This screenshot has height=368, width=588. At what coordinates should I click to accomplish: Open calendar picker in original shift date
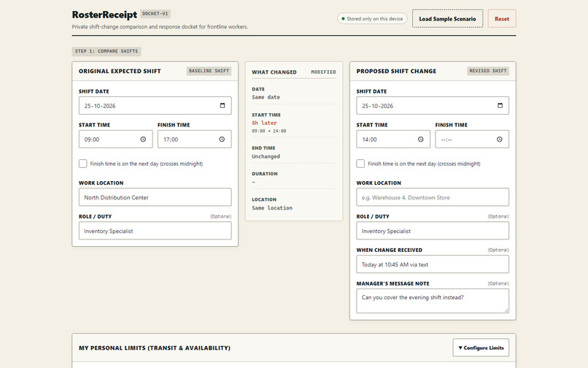coord(223,106)
